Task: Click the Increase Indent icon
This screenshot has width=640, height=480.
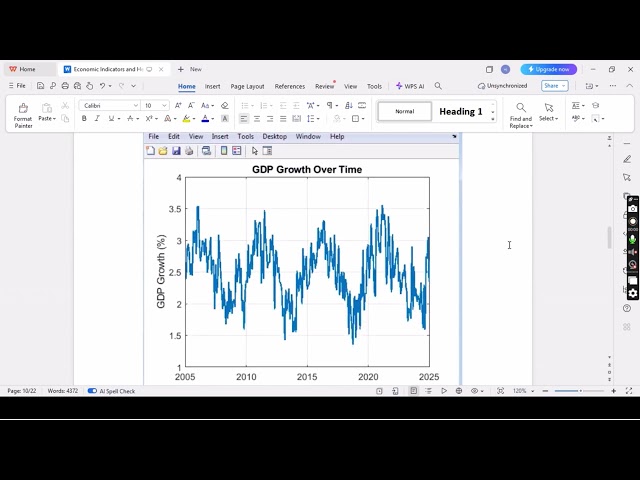Action: (296, 106)
